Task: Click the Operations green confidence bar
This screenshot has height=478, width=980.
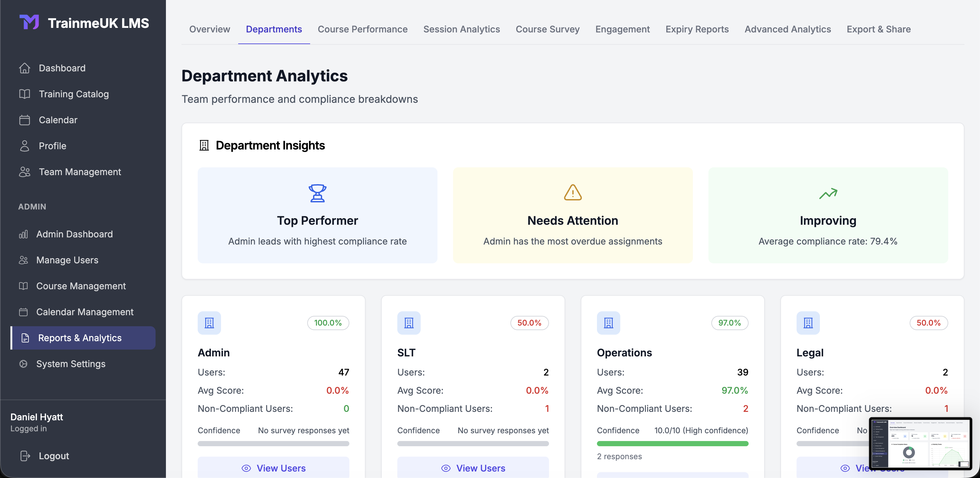Action: (672, 443)
